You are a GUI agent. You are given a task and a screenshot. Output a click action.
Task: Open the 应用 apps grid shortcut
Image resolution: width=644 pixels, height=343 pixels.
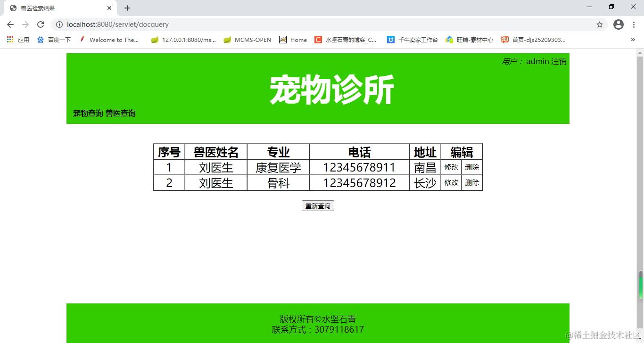pos(17,40)
